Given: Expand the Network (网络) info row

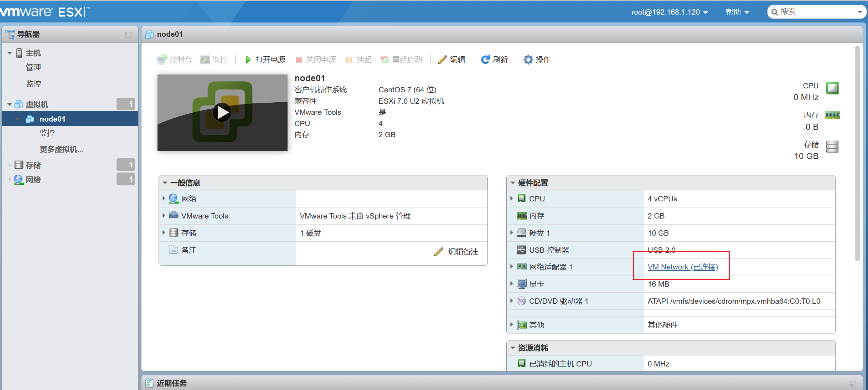Looking at the screenshot, I should click(x=164, y=198).
